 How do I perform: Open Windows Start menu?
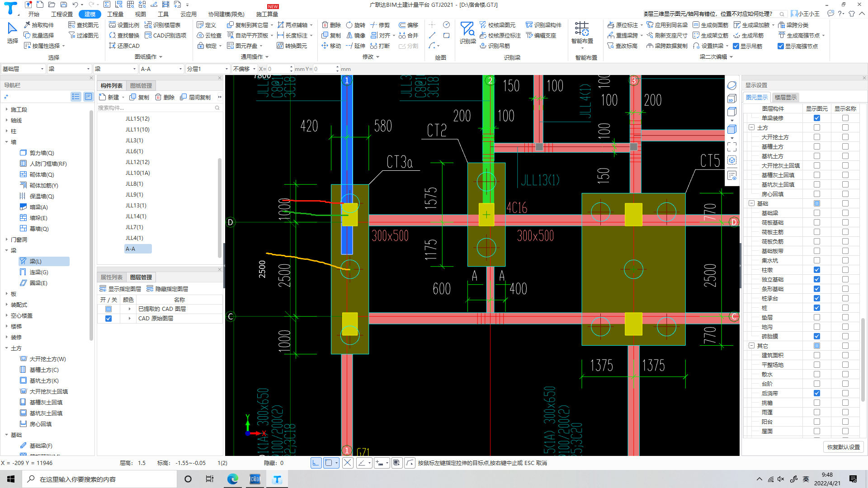tap(11, 479)
